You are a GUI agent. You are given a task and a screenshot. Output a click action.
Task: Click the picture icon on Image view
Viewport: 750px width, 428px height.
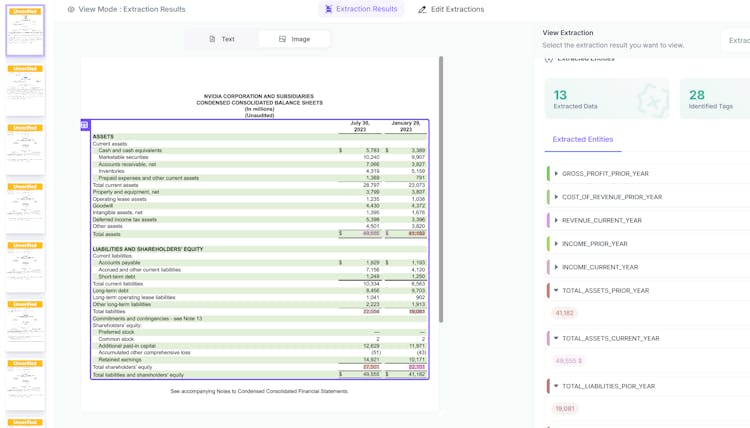tap(283, 39)
